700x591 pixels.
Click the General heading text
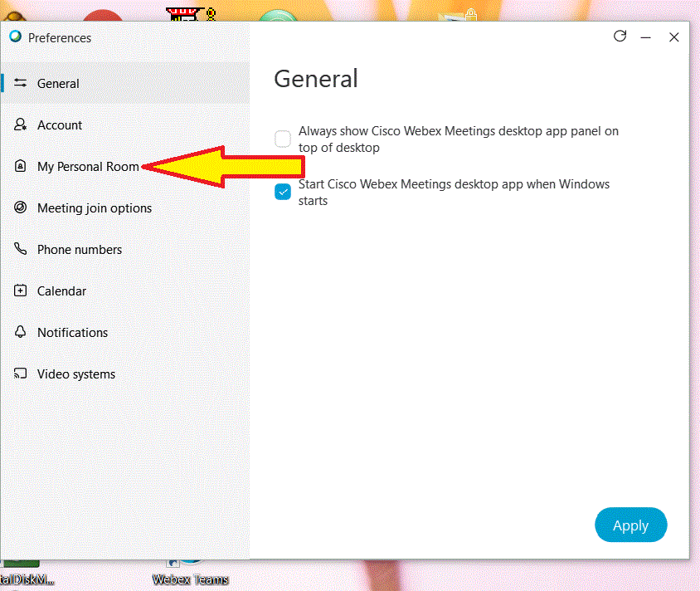pos(316,79)
